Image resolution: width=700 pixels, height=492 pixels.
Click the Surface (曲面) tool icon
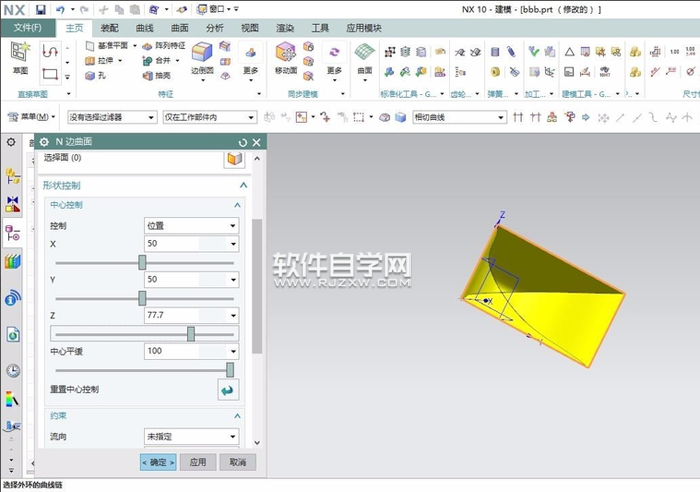point(365,57)
